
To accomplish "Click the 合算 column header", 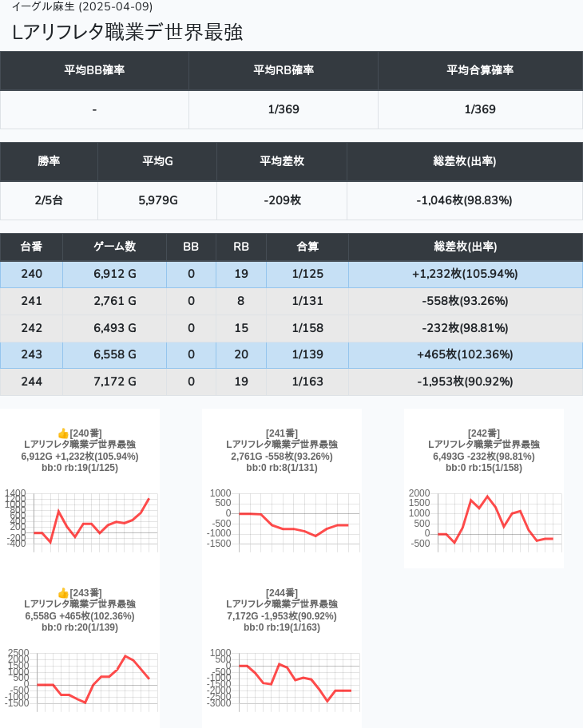I will pyautogui.click(x=307, y=247).
